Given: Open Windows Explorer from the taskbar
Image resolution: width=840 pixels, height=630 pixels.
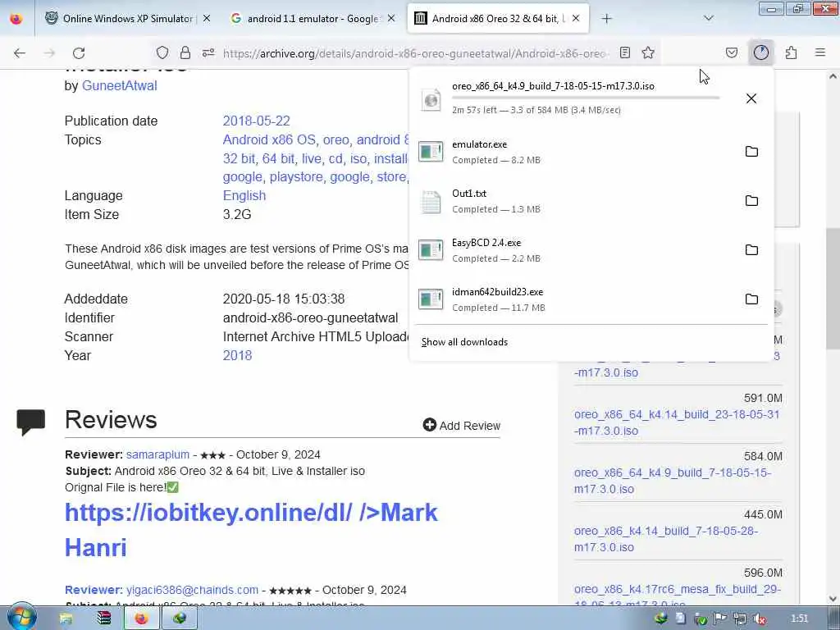Looking at the screenshot, I should click(x=66, y=619).
